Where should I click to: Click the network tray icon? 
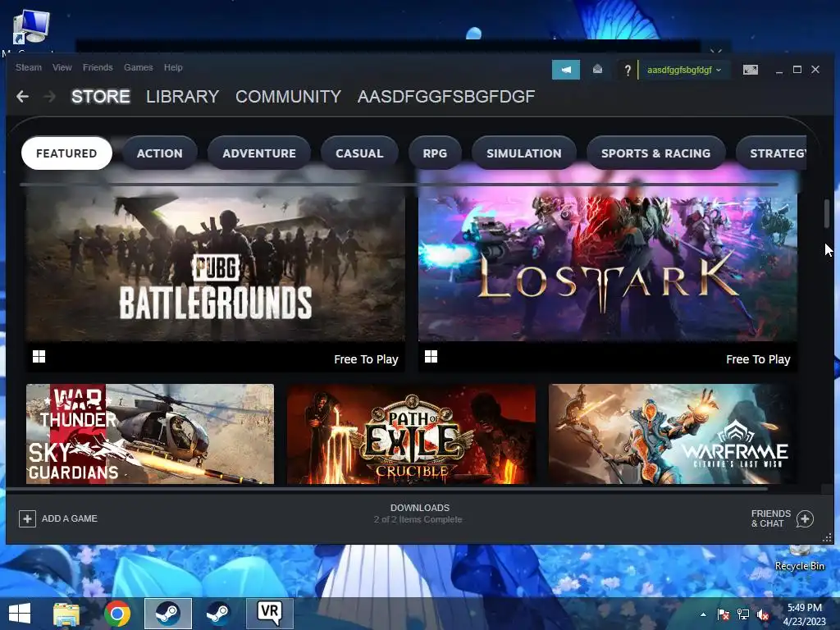click(x=743, y=614)
